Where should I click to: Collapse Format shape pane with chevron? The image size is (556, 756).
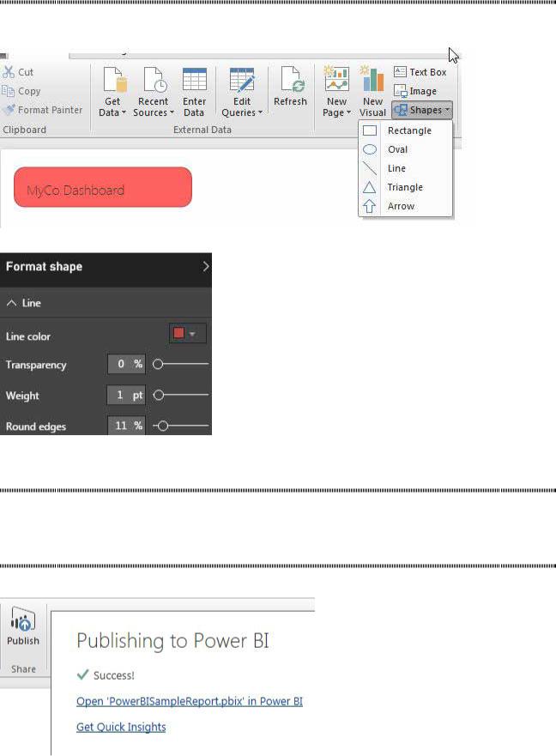pos(205,266)
